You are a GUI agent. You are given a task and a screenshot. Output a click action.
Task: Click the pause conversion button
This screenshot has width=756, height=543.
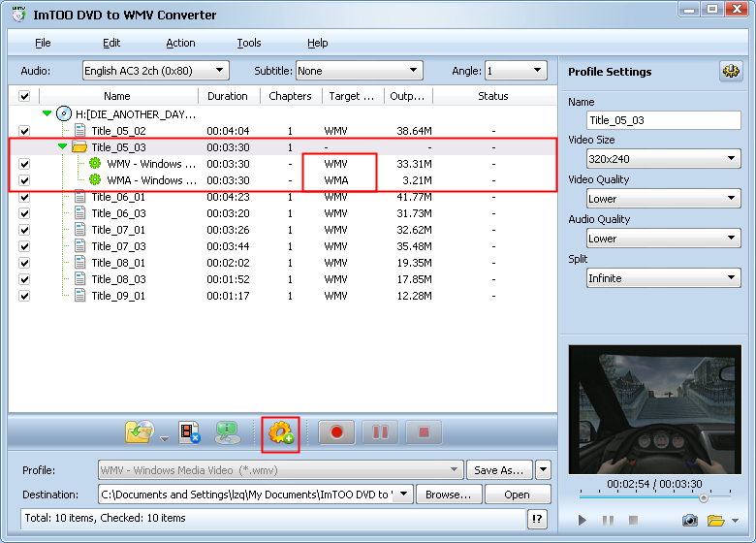click(x=380, y=432)
